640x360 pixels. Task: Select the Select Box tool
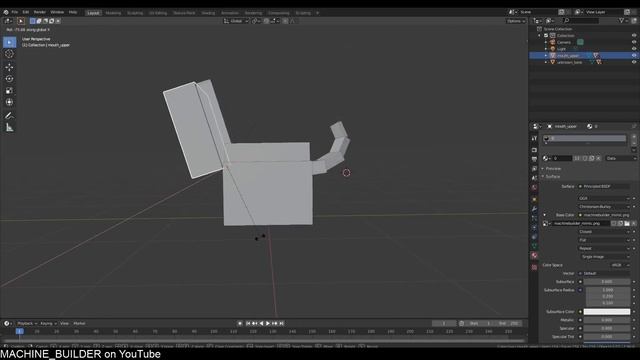click(x=9, y=42)
